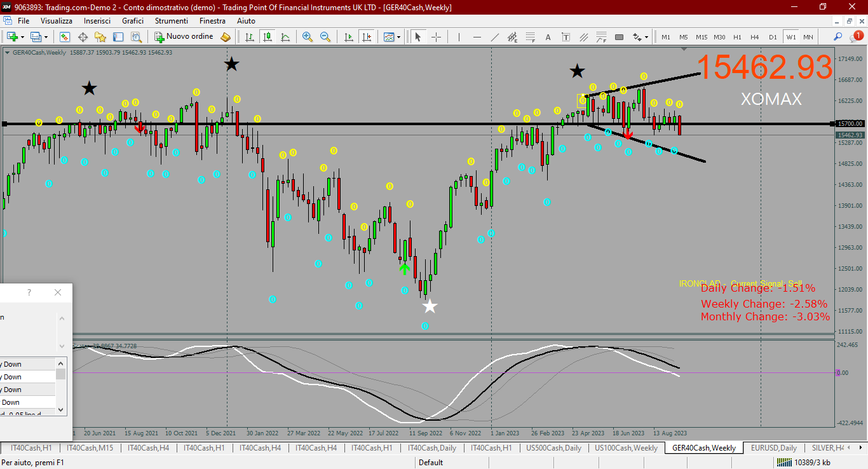Switch to the EURUSD,Daily chart tab

pos(773,448)
